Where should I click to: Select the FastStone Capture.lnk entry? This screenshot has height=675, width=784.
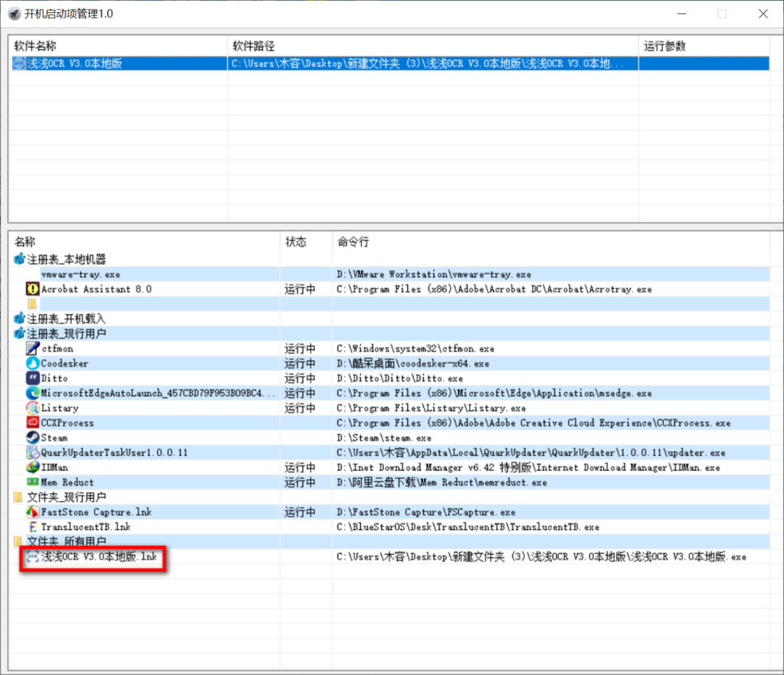coord(96,512)
